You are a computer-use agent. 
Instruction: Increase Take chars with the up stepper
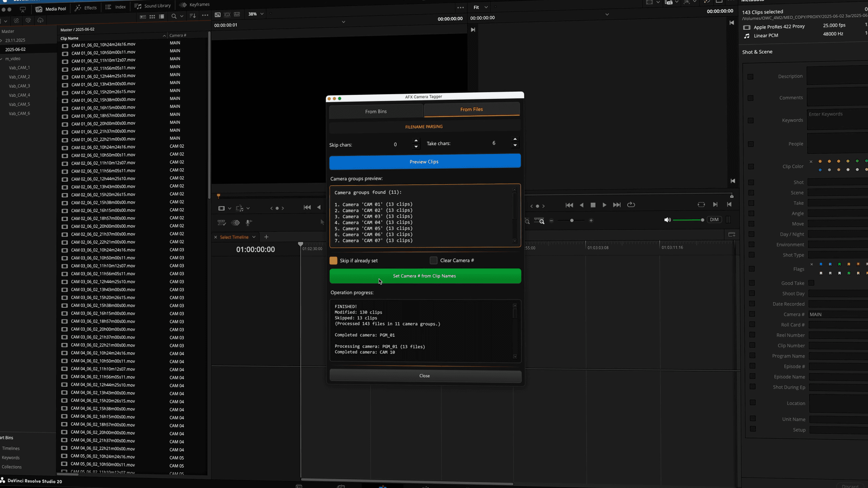[x=515, y=139]
